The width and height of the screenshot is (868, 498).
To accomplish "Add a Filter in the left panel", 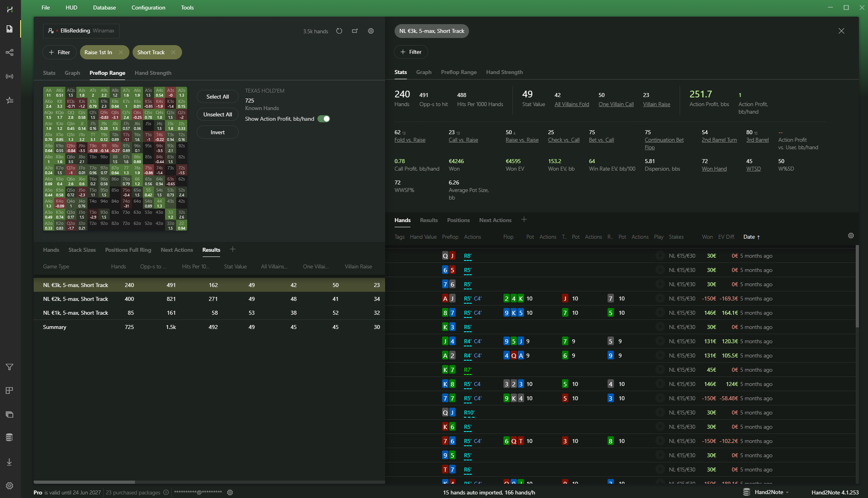I will point(59,52).
